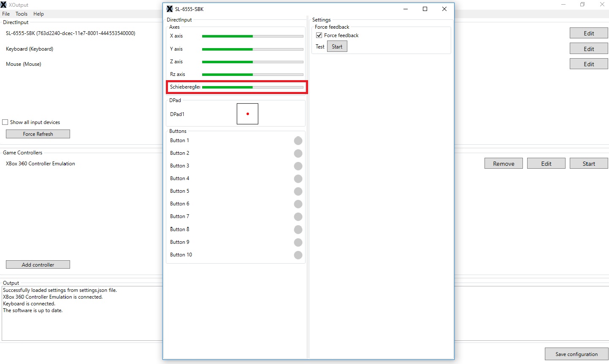Click the highlighted Schieberegler axis bar
Image resolution: width=609 pixels, height=364 pixels.
point(252,87)
